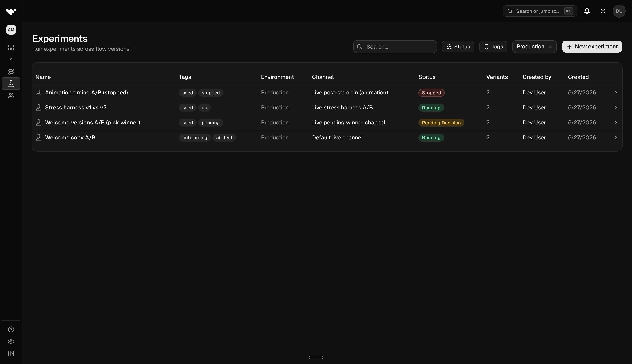The height and width of the screenshot is (364, 632).
Task: Focus the experiments Search field
Action: pyautogui.click(x=395, y=46)
